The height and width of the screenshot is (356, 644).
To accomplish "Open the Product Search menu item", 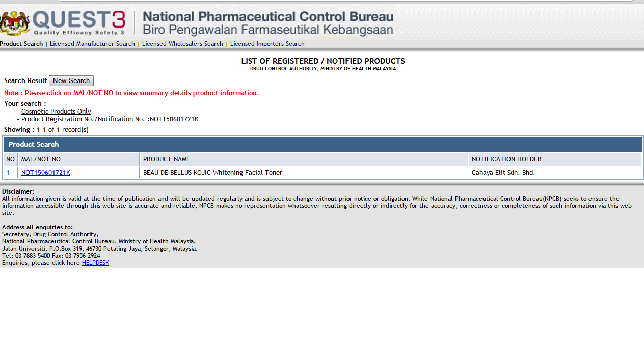I will pos(21,44).
